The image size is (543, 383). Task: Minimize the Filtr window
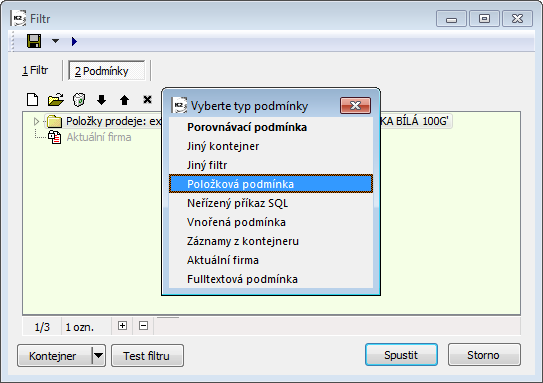coord(451,19)
